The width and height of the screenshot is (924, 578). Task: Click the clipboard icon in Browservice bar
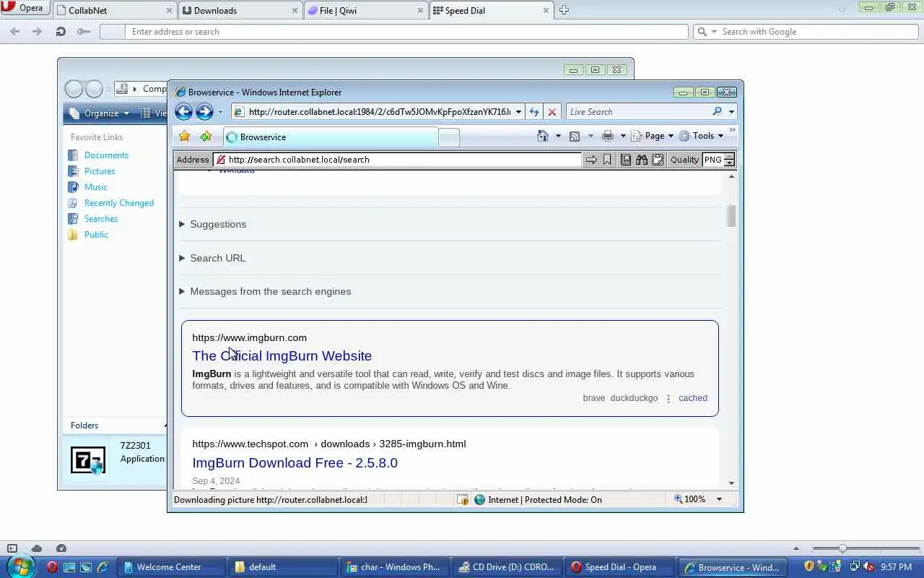pyautogui.click(x=658, y=160)
